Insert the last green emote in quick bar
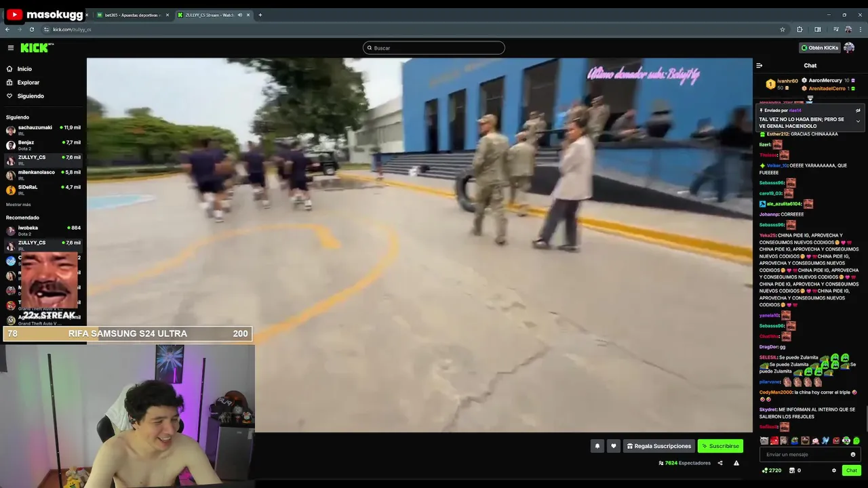The width and height of the screenshot is (868, 488). [856, 441]
